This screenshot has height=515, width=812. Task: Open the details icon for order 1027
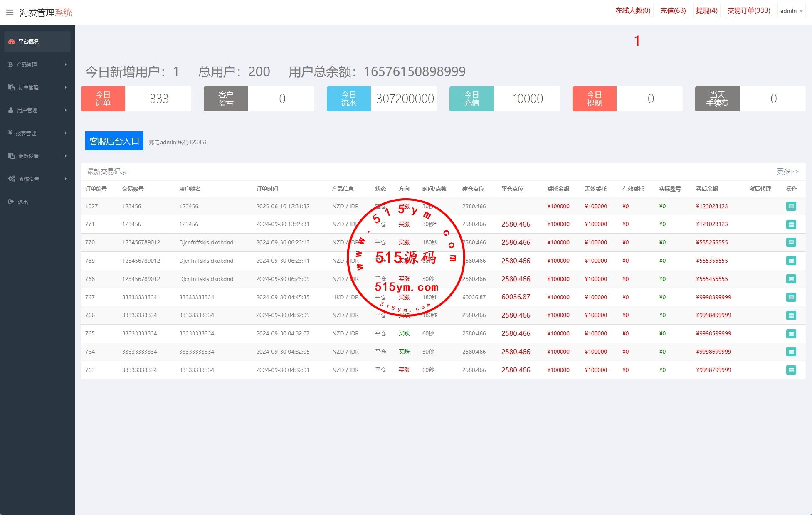point(791,206)
